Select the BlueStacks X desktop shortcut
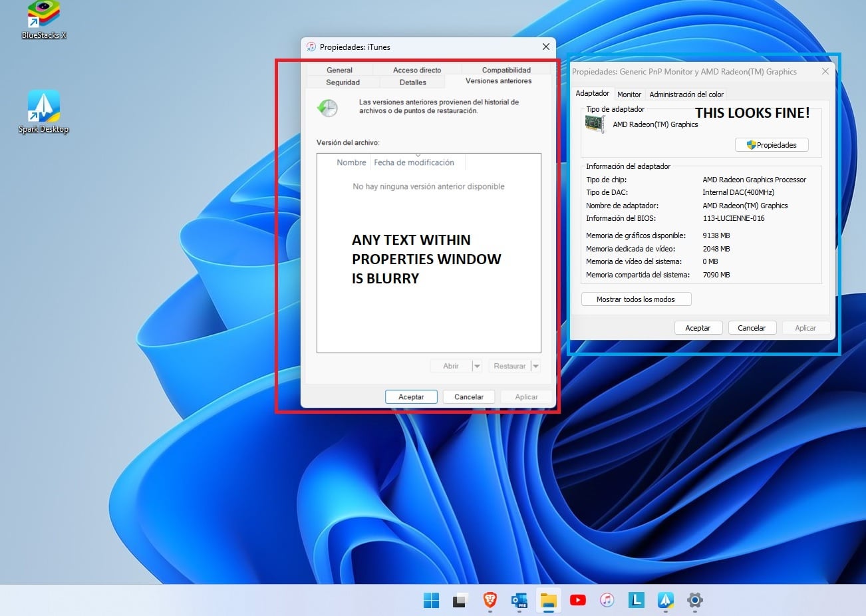The width and height of the screenshot is (866, 616). point(44,20)
